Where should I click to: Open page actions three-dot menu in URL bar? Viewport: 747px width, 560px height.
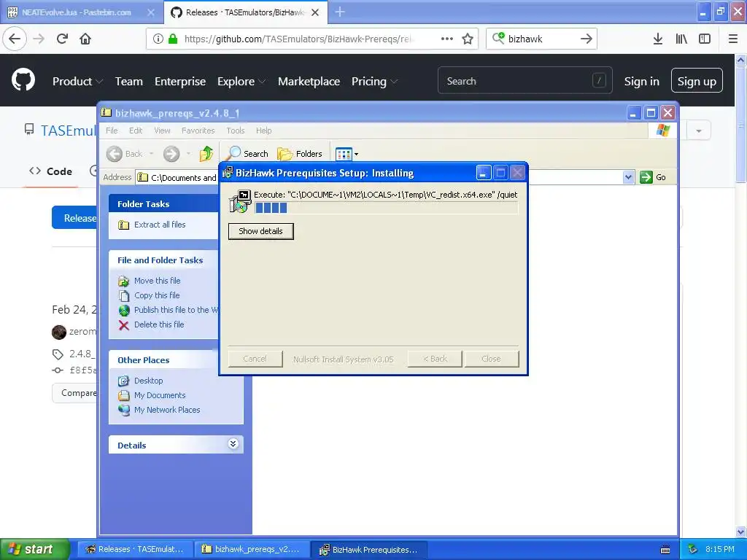[447, 39]
